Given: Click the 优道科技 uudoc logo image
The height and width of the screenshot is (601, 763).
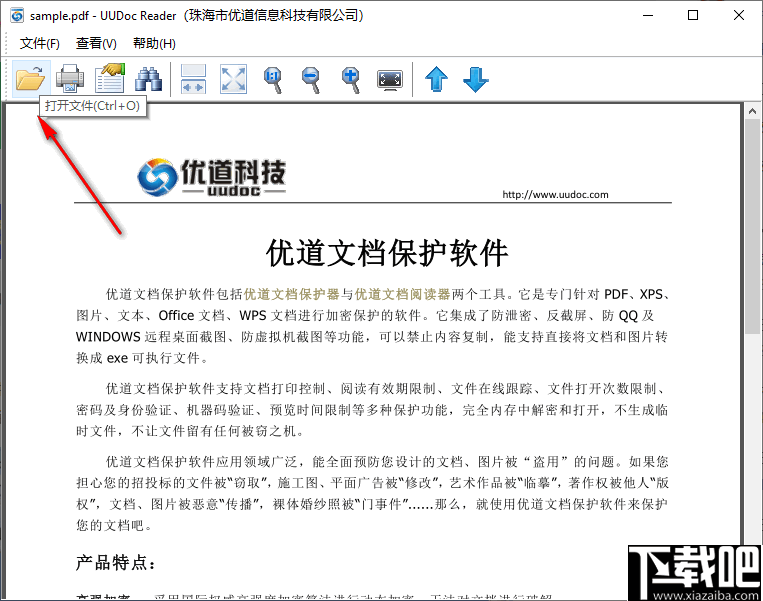Looking at the screenshot, I should 212,177.
